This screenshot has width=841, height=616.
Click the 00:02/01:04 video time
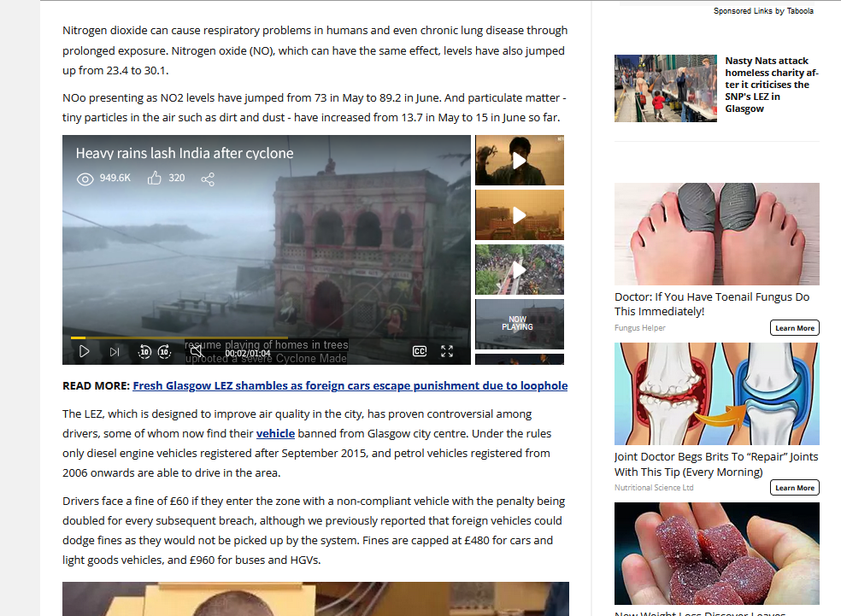tap(248, 354)
